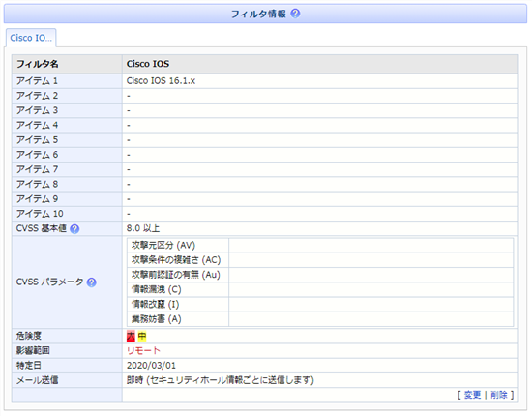Click the リモート value text

tap(143, 350)
